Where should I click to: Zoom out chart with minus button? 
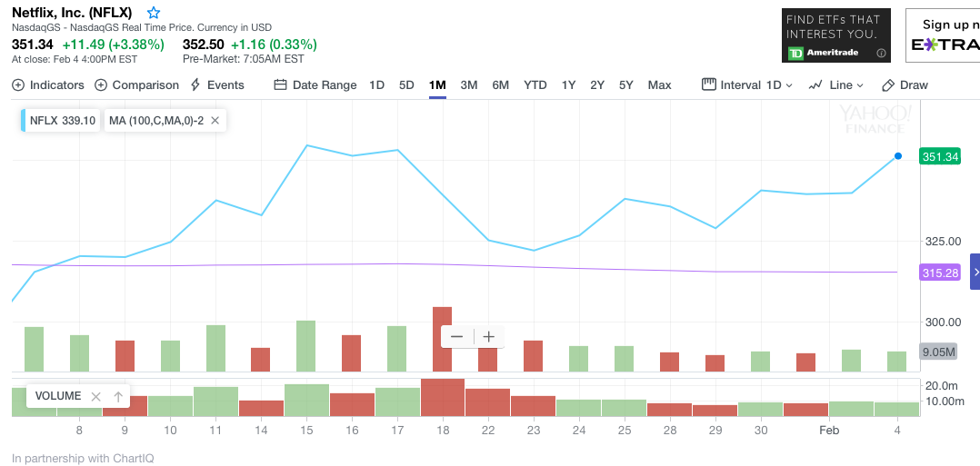pos(457,337)
